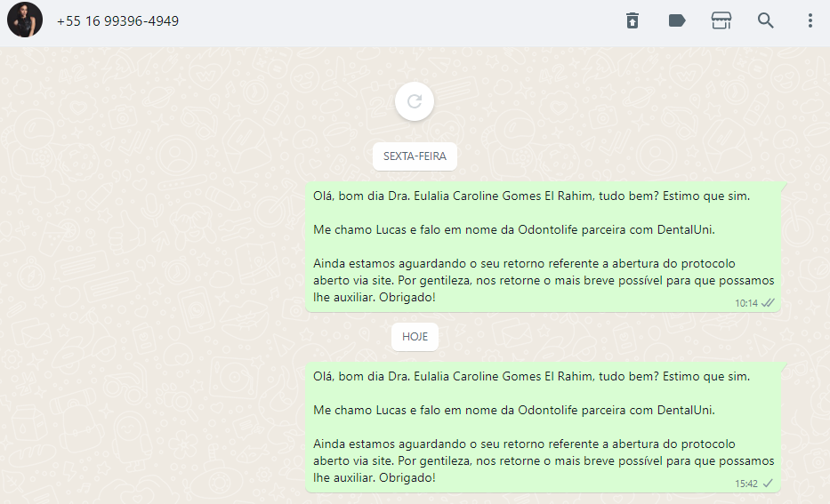Screen dimensions: 830x504
Task: Open the three-dot options menu
Action: click(x=810, y=20)
